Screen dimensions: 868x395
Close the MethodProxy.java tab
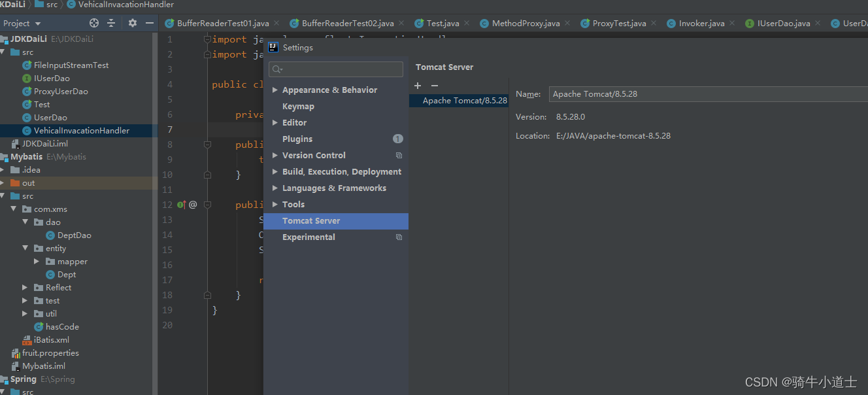pos(567,24)
